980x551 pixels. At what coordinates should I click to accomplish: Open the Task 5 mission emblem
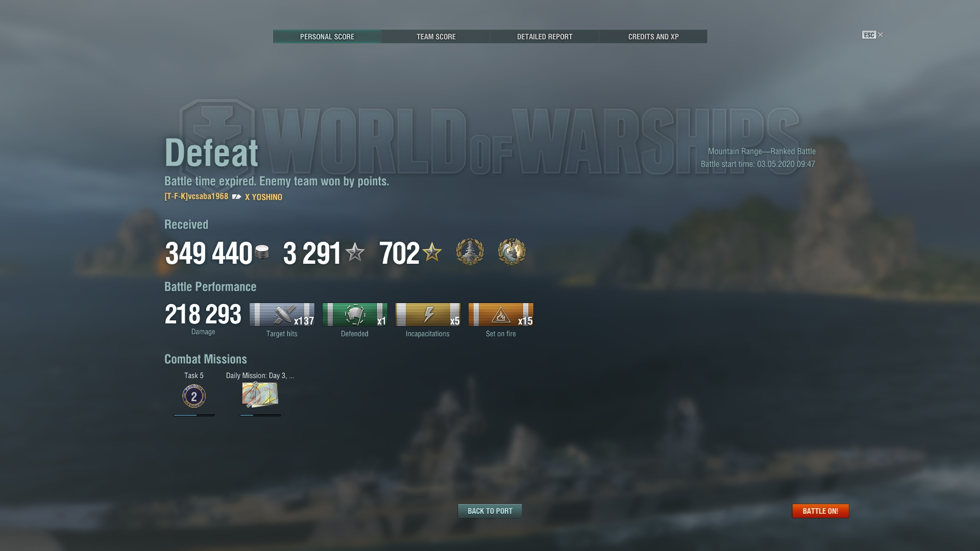tap(194, 396)
